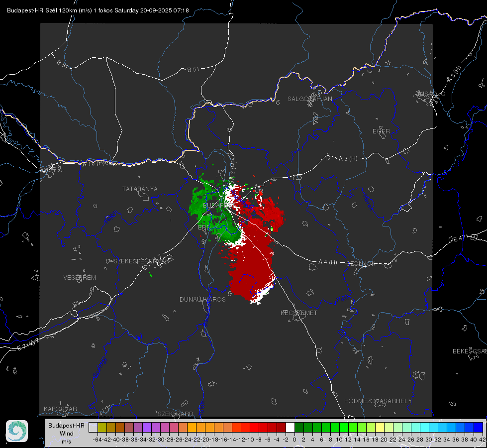This screenshot has width=487, height=448.
Task: Click the SZEKSZARD city label
Action: (x=176, y=414)
